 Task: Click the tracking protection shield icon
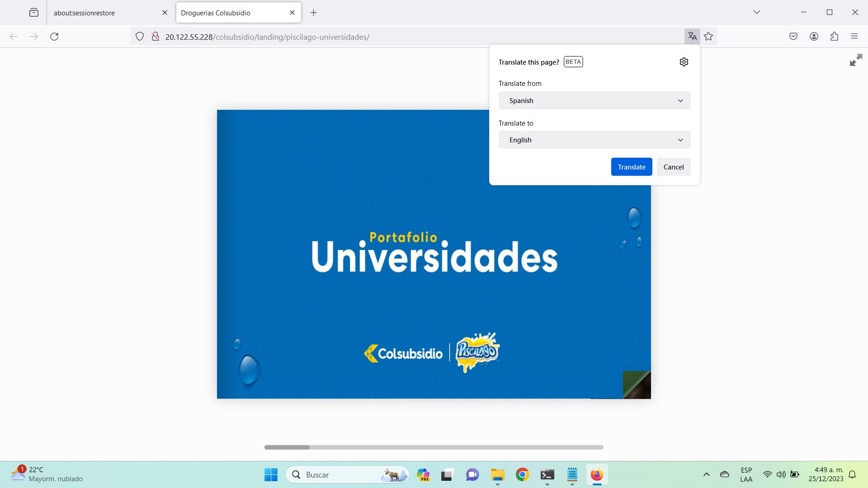coord(140,37)
